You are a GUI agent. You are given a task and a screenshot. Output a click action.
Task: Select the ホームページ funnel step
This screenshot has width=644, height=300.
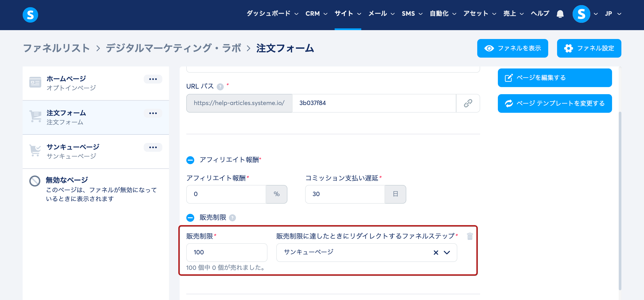[96, 83]
